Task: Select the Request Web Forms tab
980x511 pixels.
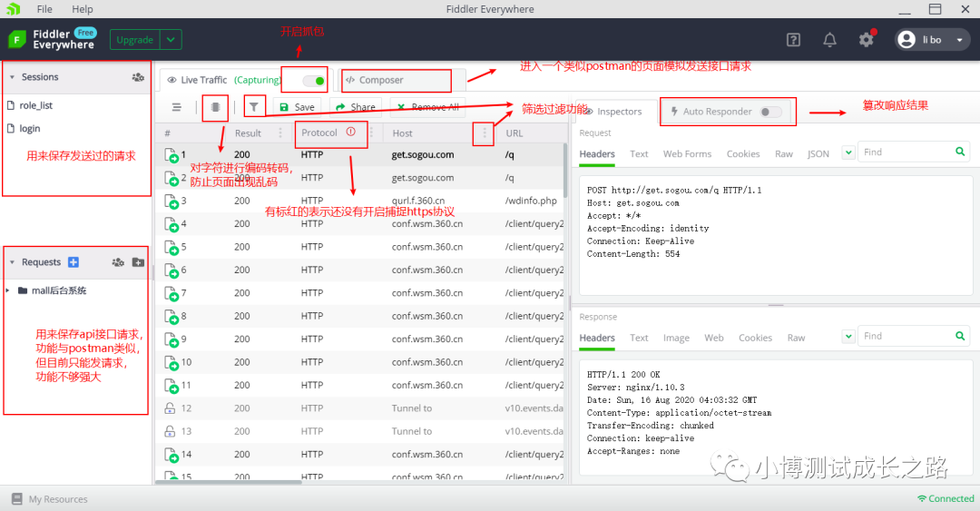Action: pos(688,154)
